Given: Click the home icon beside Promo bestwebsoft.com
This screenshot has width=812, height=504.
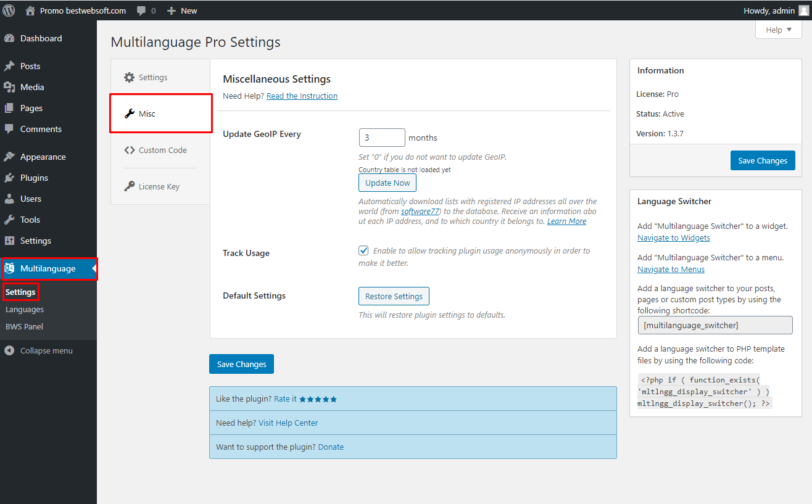Looking at the screenshot, I should pyautogui.click(x=30, y=10).
